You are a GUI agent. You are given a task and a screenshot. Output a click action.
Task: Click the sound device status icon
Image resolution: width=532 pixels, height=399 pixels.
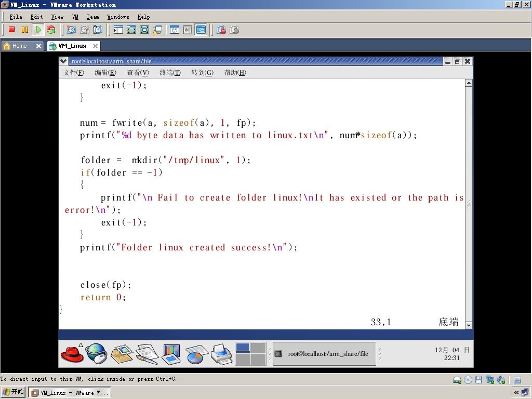[500, 380]
